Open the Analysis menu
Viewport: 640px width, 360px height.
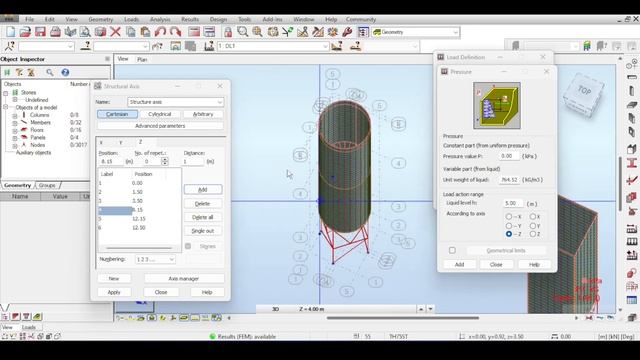(x=160, y=19)
